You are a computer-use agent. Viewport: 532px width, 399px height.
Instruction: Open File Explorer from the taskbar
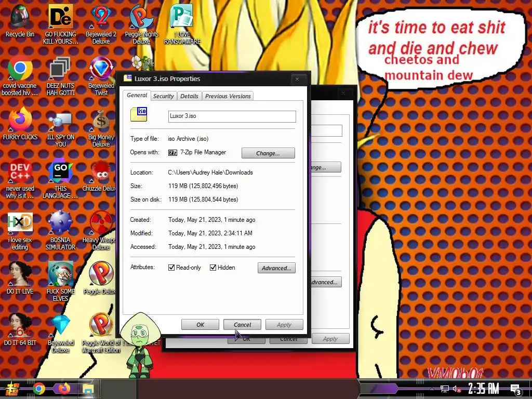(x=89, y=389)
